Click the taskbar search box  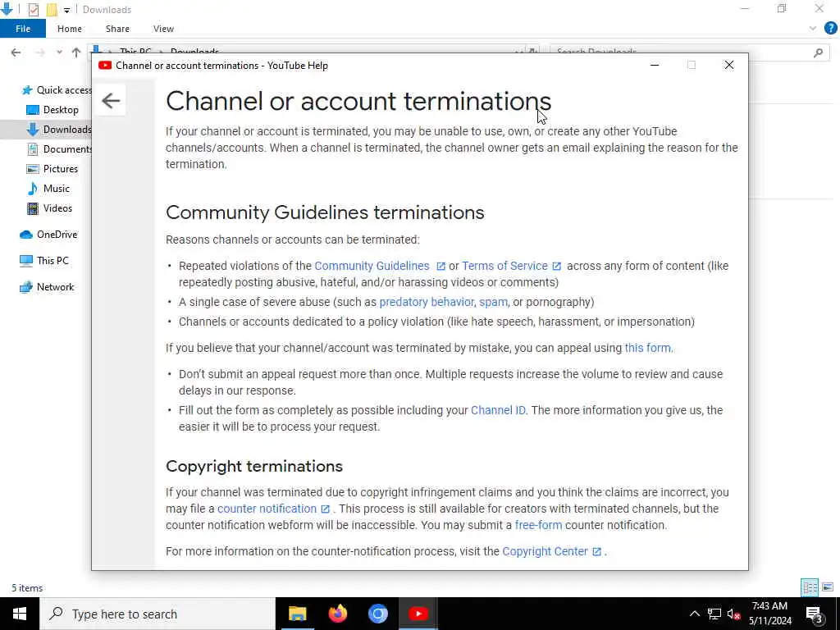click(157, 614)
